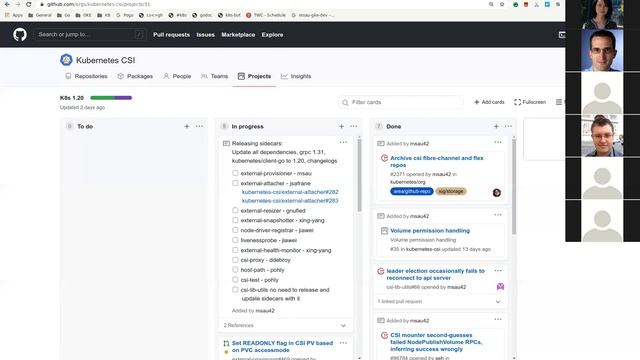Open Archive csi fibre-channel card options
Viewport: 640px width, 360px height.
tap(498, 142)
